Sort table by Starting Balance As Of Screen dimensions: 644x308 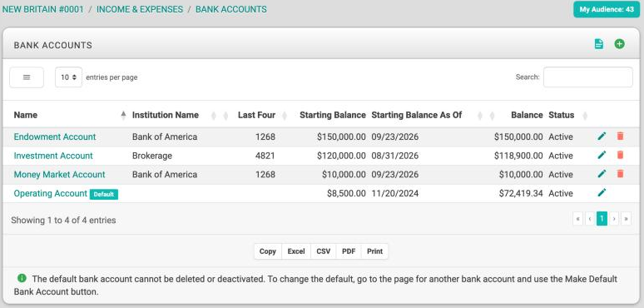tap(417, 115)
